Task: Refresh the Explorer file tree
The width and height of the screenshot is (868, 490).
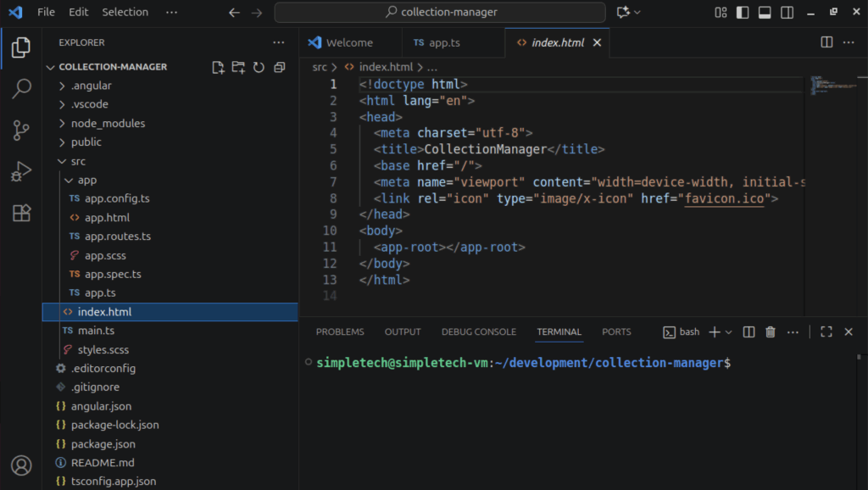Action: (259, 67)
